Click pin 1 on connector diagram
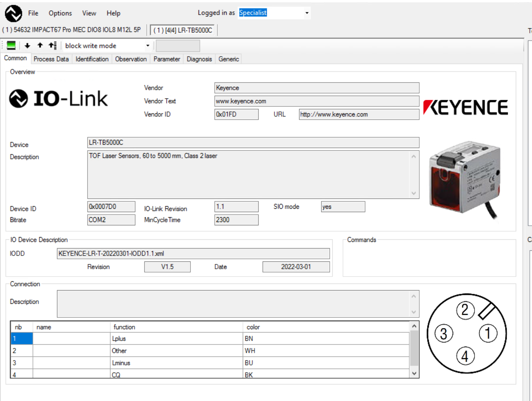 point(488,333)
